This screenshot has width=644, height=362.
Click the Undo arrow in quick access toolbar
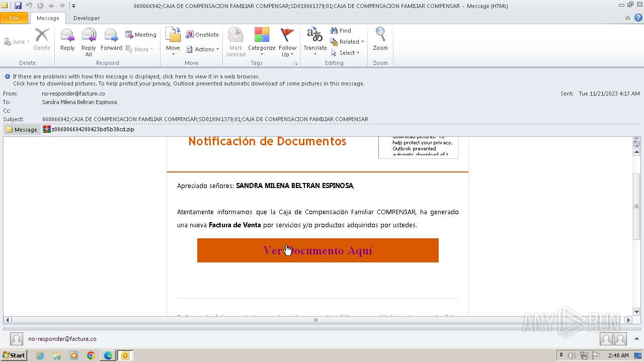[x=29, y=6]
